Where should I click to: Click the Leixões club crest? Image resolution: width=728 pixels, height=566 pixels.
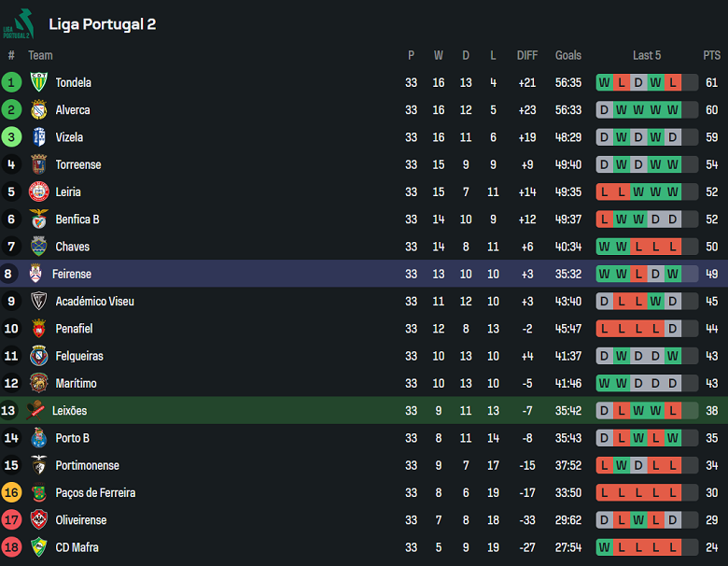(x=36, y=410)
